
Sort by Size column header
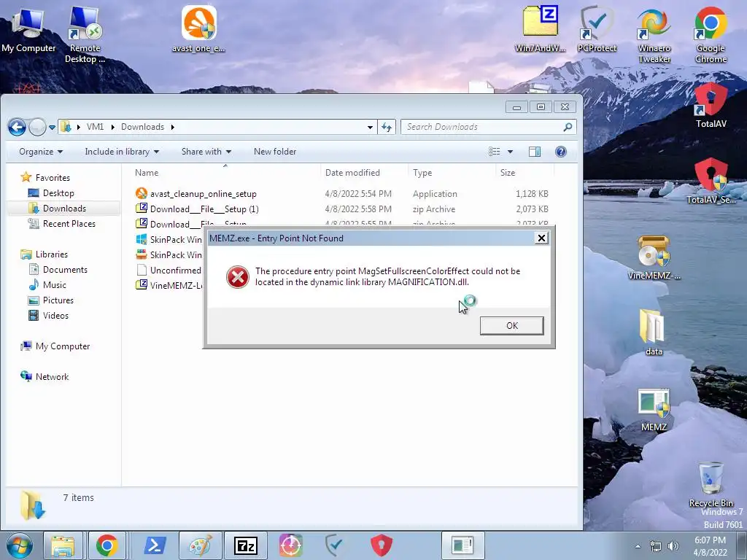(525, 173)
